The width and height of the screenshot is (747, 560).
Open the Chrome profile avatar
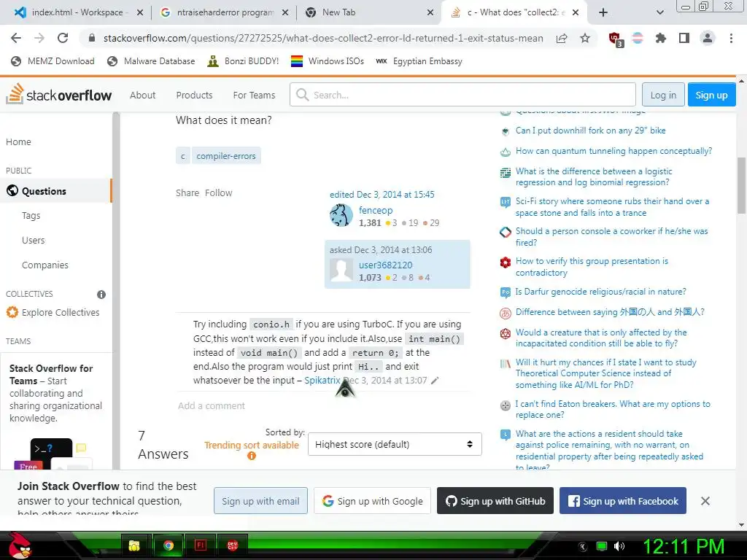coord(708,38)
